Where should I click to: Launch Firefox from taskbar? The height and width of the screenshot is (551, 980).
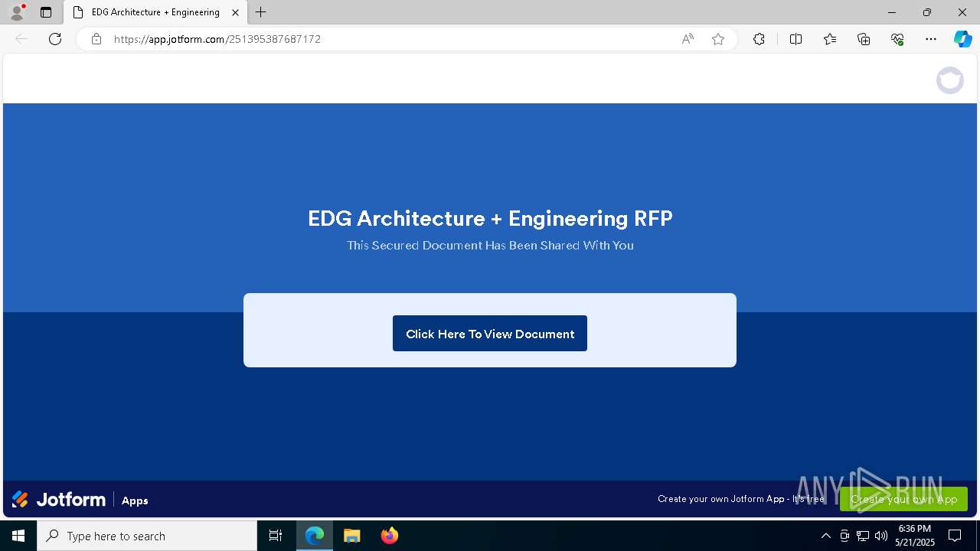[389, 536]
